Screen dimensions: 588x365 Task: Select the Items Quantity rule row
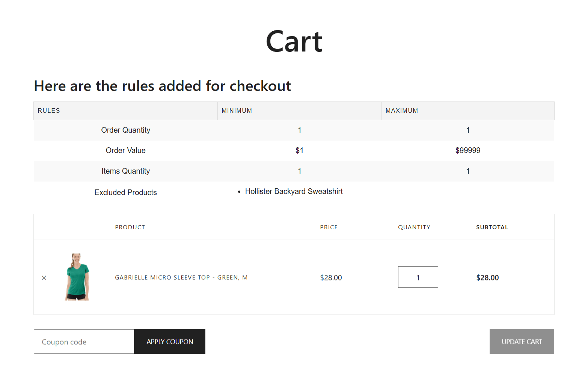tap(125, 171)
